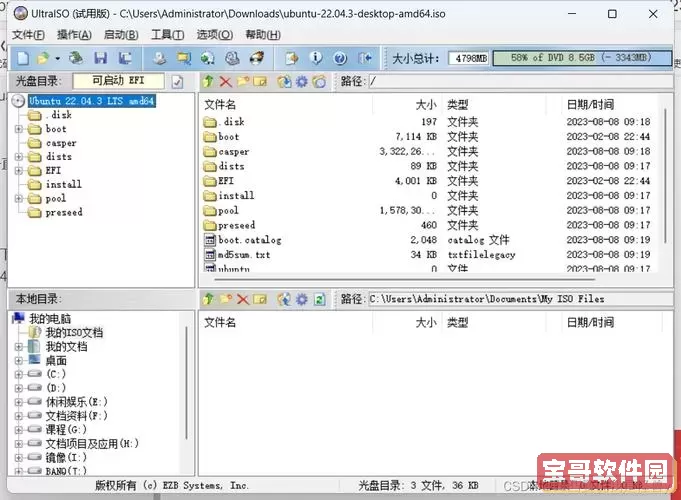Click the Make CD/DVD Image icon
This screenshot has height=500, width=681.
[159, 58]
